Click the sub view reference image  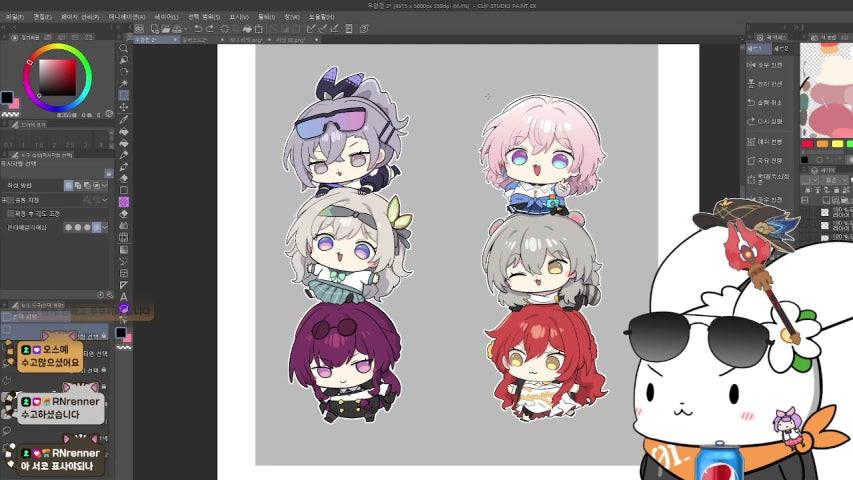click(x=826, y=90)
